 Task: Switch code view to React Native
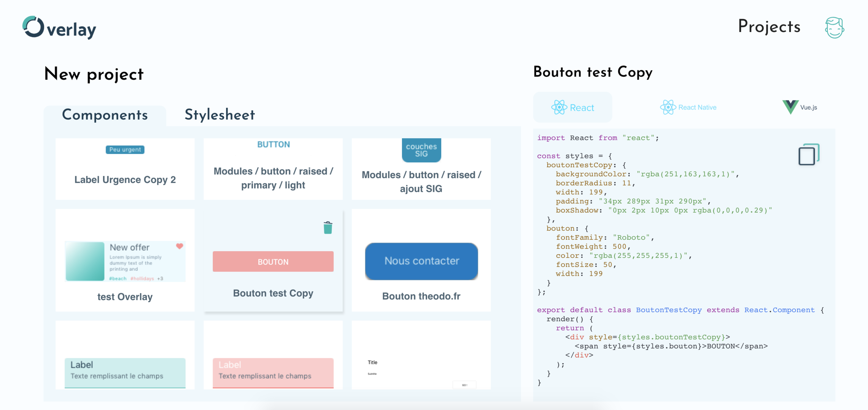click(x=697, y=108)
